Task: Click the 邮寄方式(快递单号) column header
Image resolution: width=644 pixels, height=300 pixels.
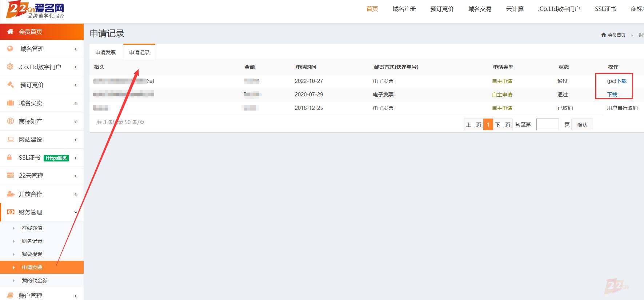Action: (396, 67)
